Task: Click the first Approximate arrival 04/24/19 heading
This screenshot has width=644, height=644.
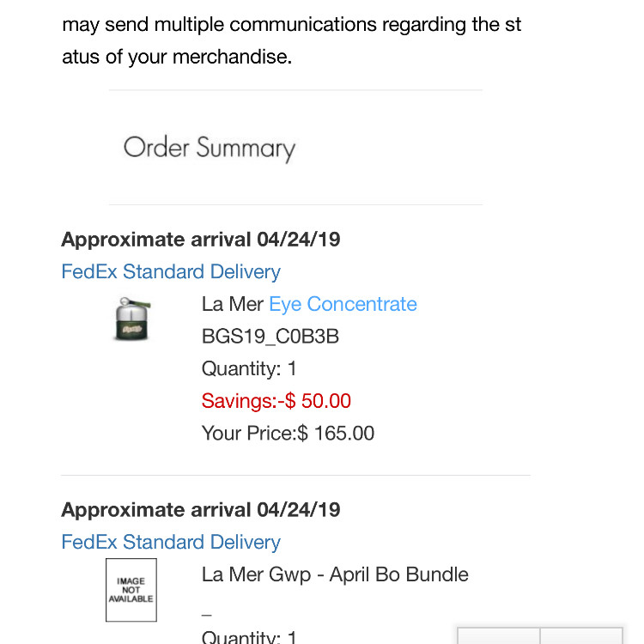Action: coord(201,240)
